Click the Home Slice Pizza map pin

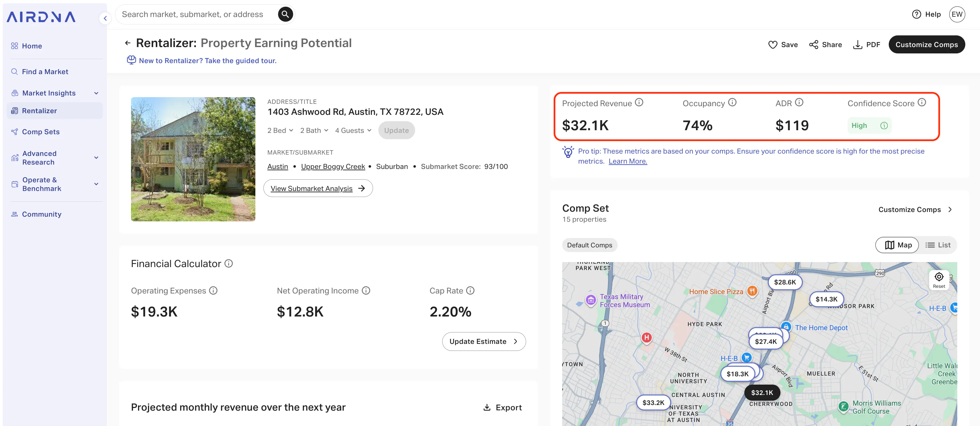[752, 291]
